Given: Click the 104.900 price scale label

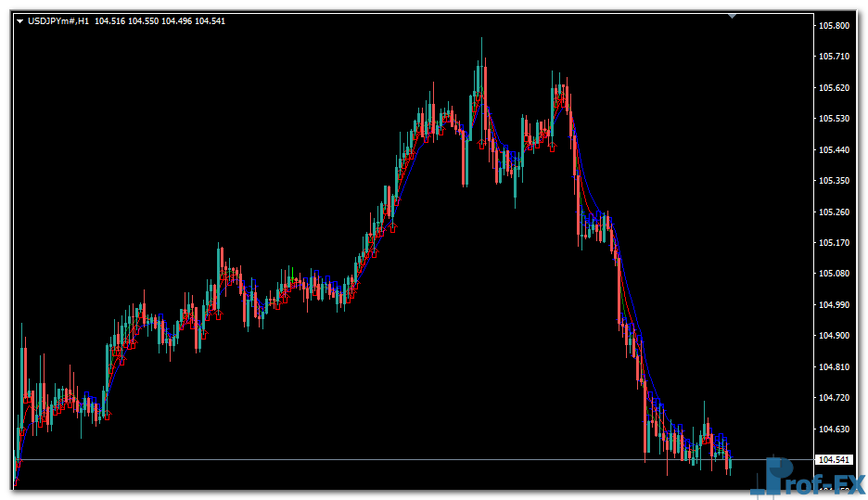Looking at the screenshot, I should tap(835, 336).
